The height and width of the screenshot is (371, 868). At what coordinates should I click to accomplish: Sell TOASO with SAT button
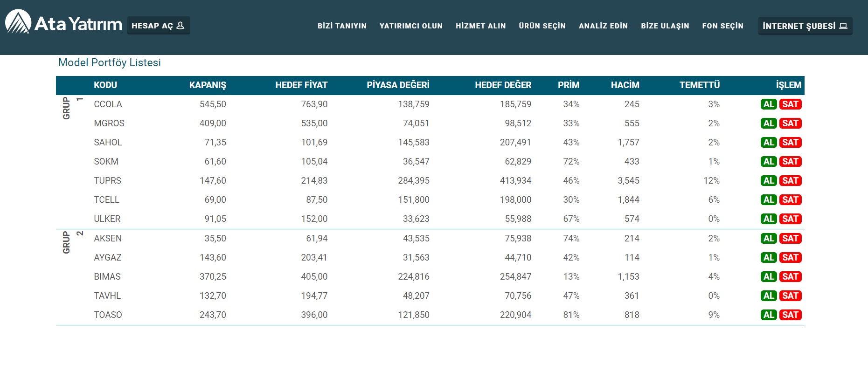click(x=790, y=315)
